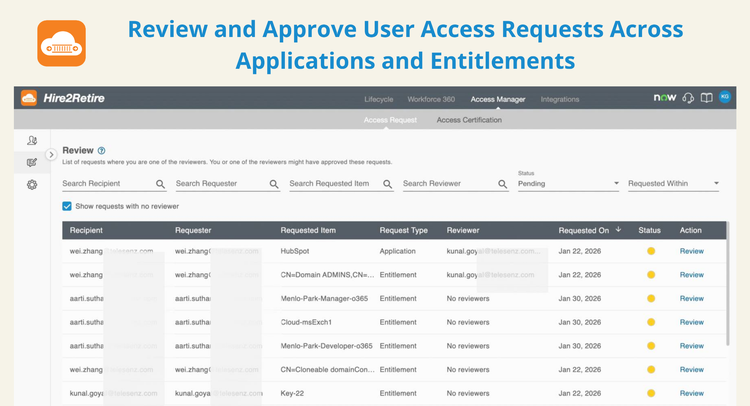Select the Cloud-msExch1 requested item cell

(306, 322)
